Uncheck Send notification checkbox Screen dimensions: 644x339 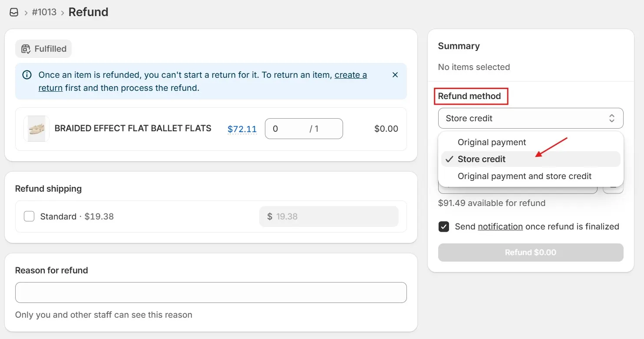pyautogui.click(x=444, y=226)
